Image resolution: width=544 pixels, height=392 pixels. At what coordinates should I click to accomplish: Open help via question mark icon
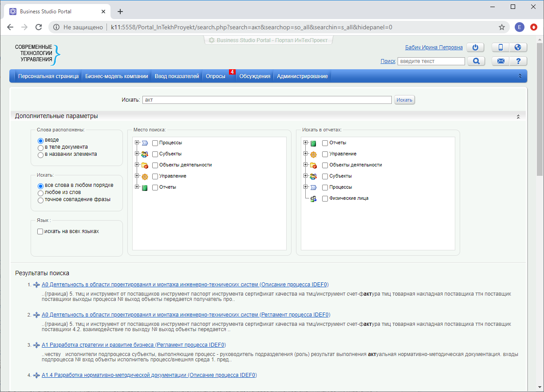point(517,61)
